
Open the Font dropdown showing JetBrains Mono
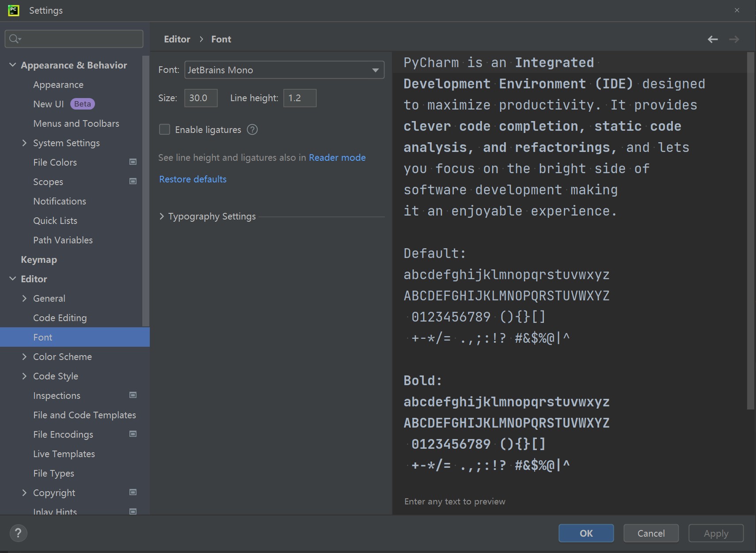point(284,70)
